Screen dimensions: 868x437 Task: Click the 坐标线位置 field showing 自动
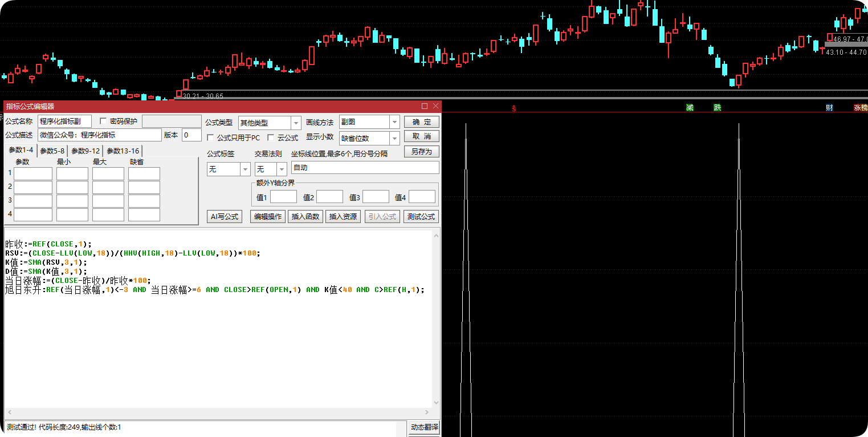pos(365,168)
